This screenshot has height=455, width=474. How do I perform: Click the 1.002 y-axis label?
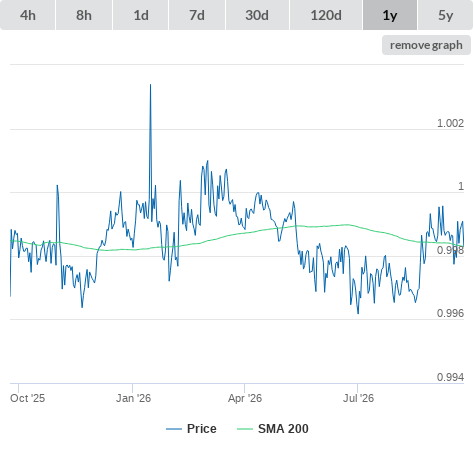click(x=450, y=123)
